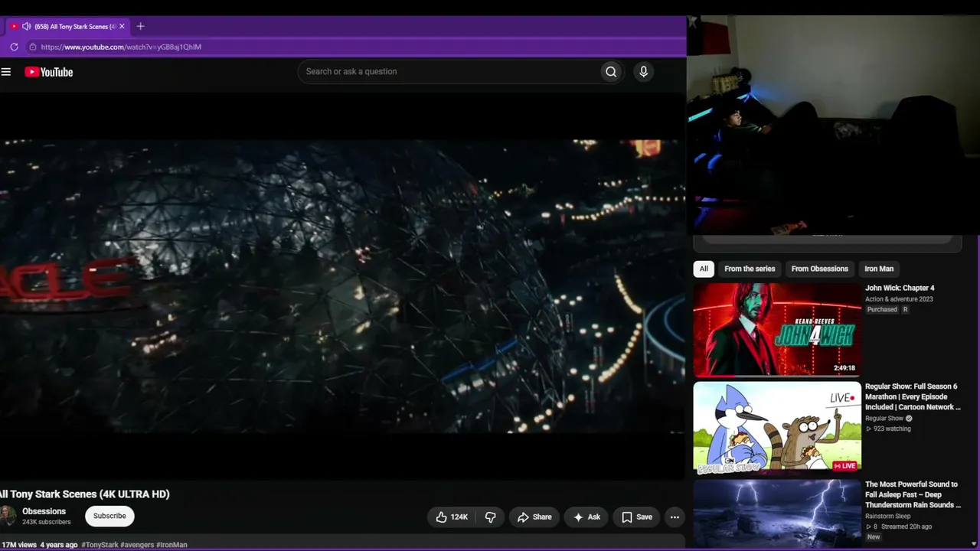Reload the current page
This screenshot has height=551, width=980.
14,47
